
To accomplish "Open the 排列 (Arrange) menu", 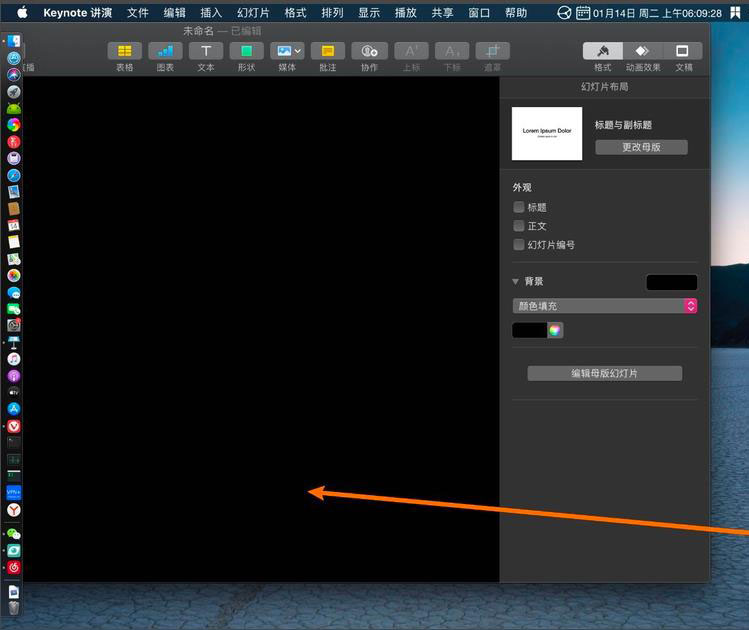I will pyautogui.click(x=332, y=12).
